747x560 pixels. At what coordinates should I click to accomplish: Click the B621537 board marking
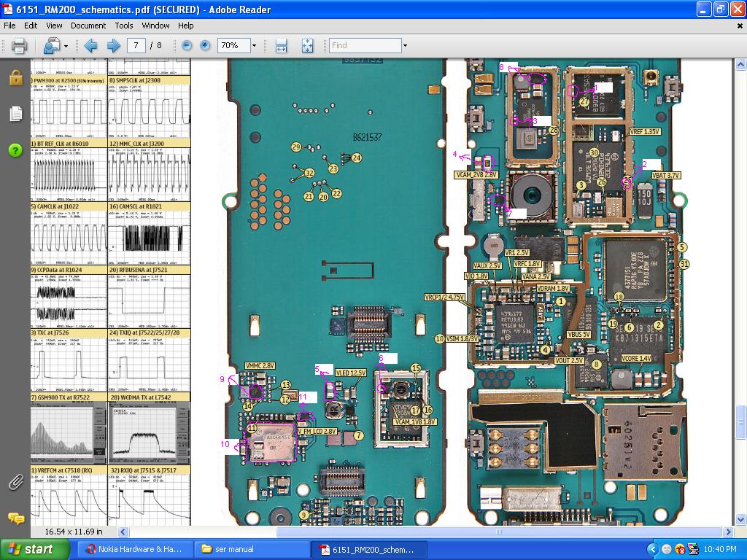368,137
